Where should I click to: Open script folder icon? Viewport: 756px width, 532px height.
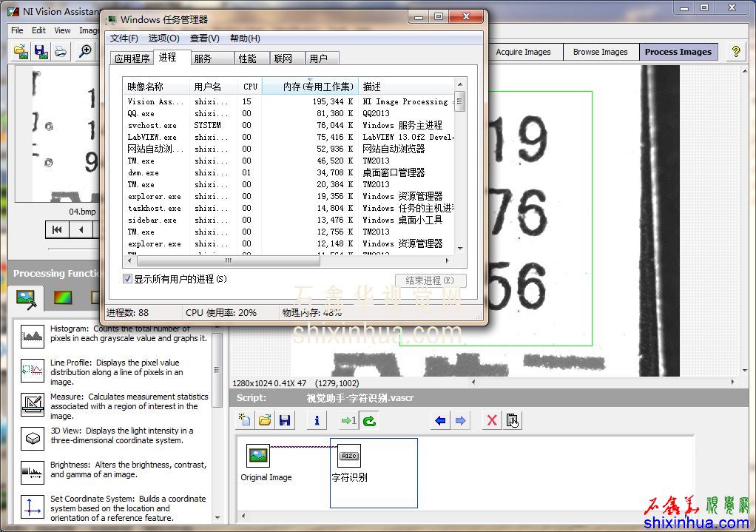[x=265, y=420]
